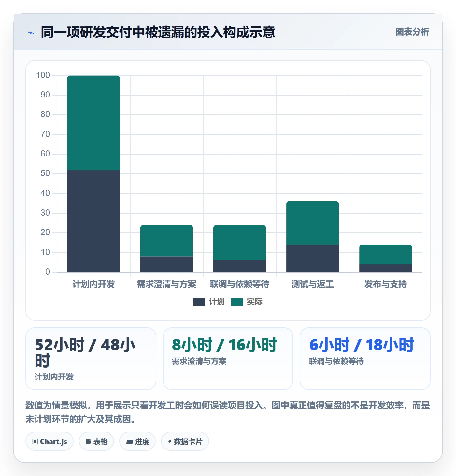Click the 联调与依赖等待 dark bar segment
456x476 pixels.
coord(240,266)
